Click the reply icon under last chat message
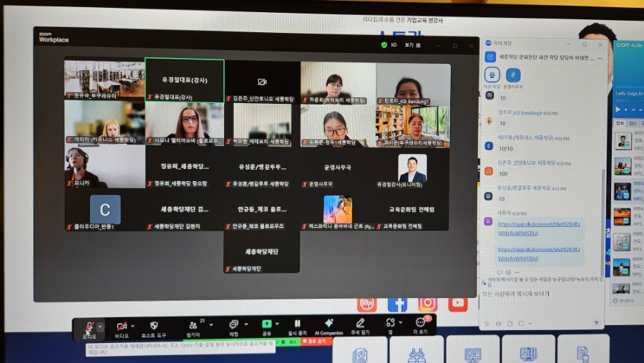 (499, 272)
